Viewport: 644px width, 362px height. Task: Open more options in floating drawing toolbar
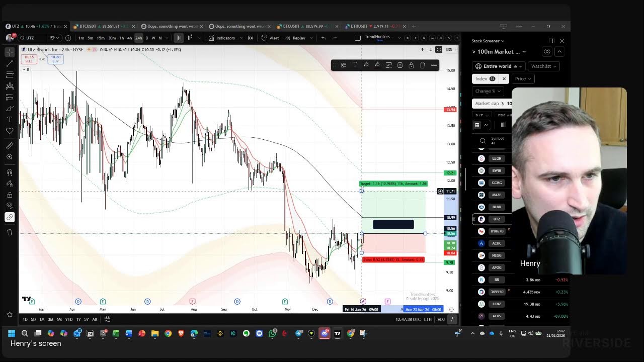click(434, 65)
